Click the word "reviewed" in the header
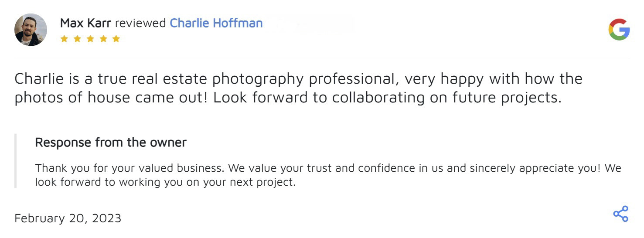The height and width of the screenshot is (238, 644). click(140, 23)
